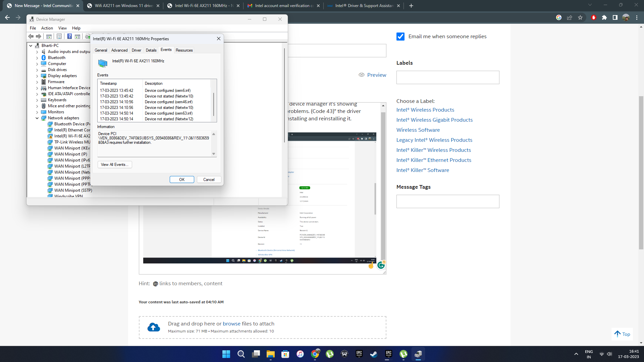Switch to the Driver tab in device properties
Screen dimensions: 644x362
[x=136, y=50]
